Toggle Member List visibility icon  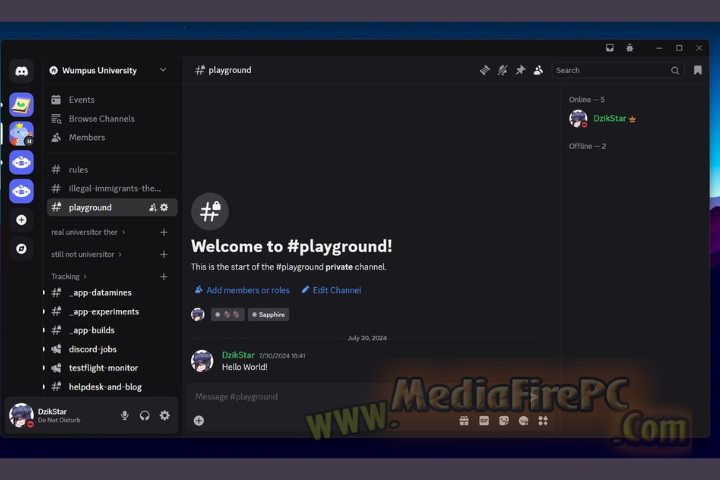click(538, 70)
